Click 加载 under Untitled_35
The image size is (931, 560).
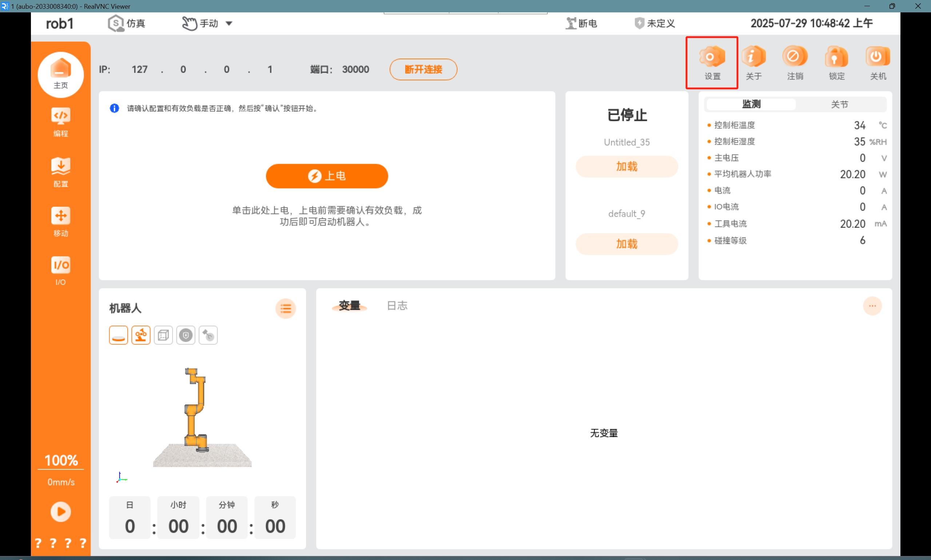click(626, 166)
